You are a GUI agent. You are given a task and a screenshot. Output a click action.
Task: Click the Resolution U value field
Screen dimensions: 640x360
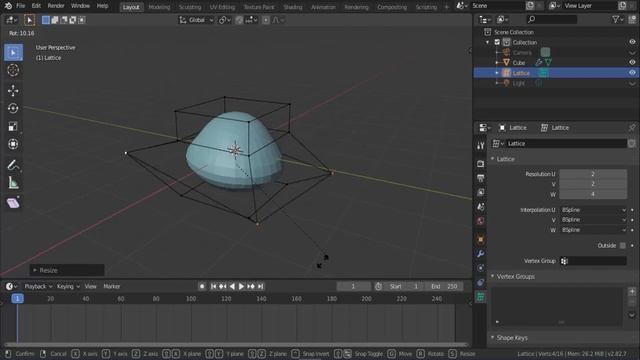pyautogui.click(x=593, y=174)
